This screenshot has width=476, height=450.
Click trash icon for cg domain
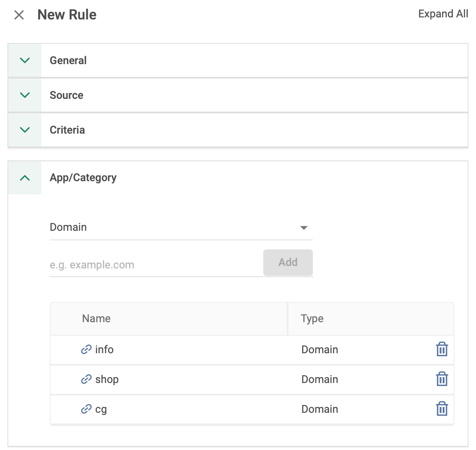442,409
